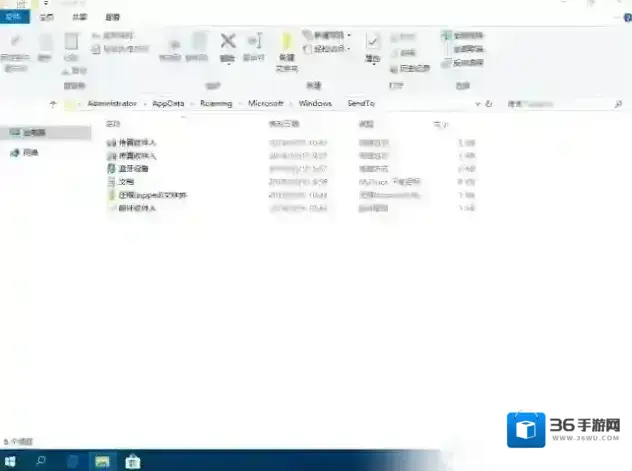Click the New folder icon
This screenshot has width=632, height=471.
[287, 42]
